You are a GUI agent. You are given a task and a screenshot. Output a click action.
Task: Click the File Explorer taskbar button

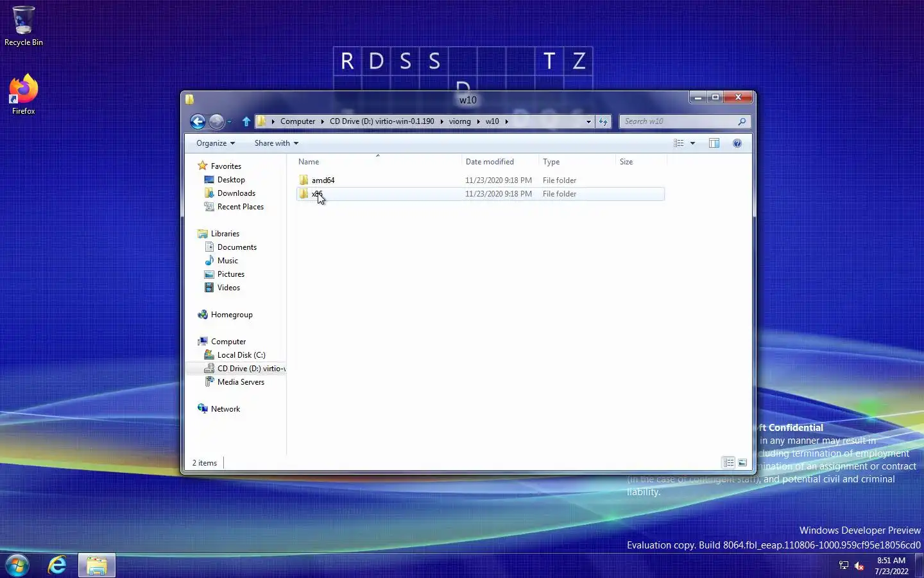click(x=97, y=565)
